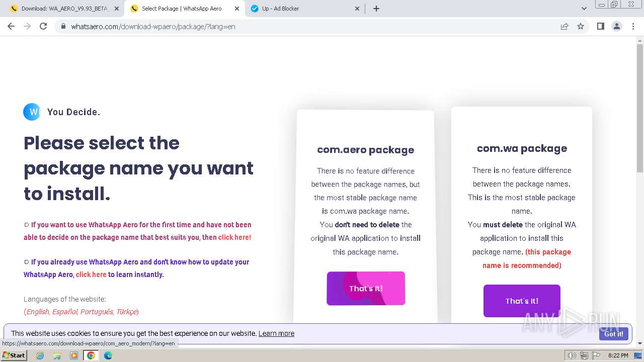Viewport: 644px width, 362px height.
Task: Click the Chrome taskbar icon
Action: click(91, 355)
